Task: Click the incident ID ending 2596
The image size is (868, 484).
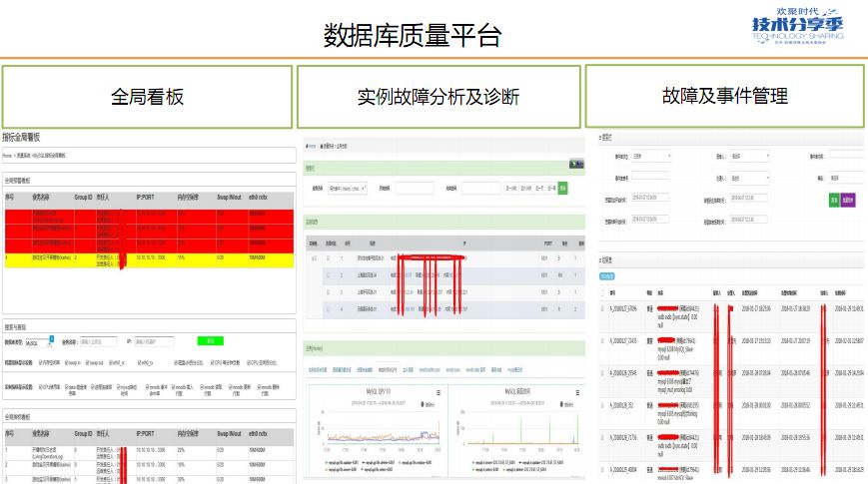Action: (624, 373)
